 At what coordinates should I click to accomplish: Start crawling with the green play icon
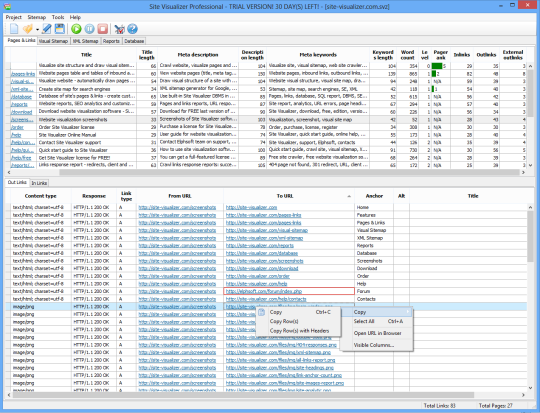click(76, 29)
